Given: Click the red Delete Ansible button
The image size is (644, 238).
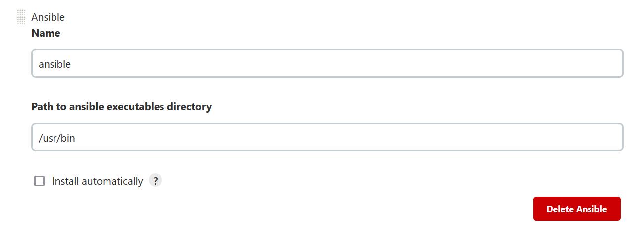Looking at the screenshot, I should click(x=577, y=209).
